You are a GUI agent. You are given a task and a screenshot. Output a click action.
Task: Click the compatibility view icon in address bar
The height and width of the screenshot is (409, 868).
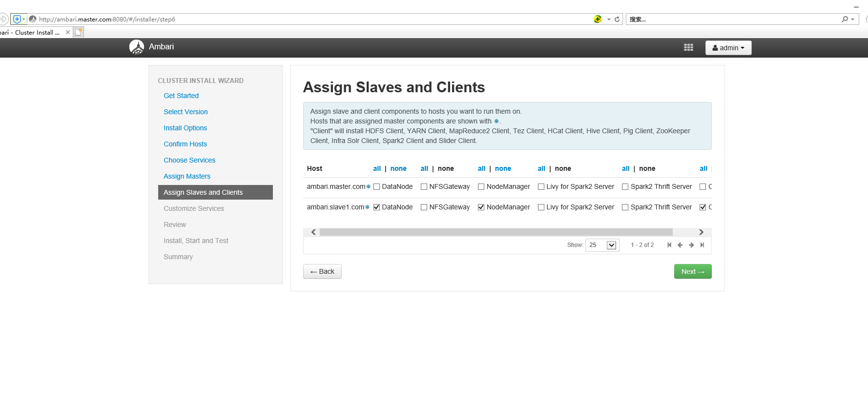[598, 19]
